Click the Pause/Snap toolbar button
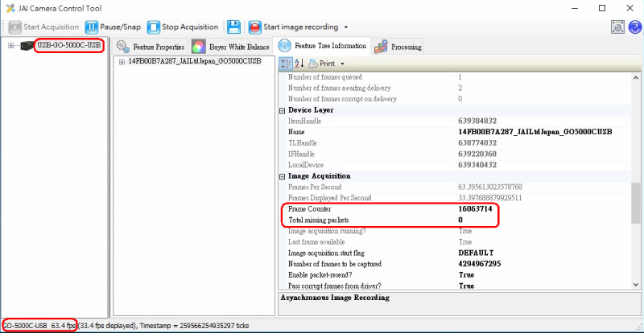Image resolution: width=644 pixels, height=333 pixels. click(x=114, y=27)
